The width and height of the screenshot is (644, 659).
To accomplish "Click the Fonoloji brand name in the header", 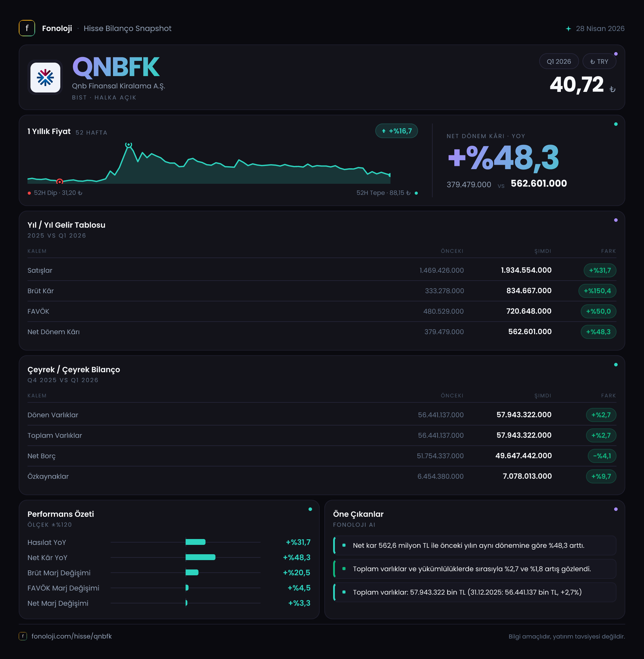I will (57, 28).
